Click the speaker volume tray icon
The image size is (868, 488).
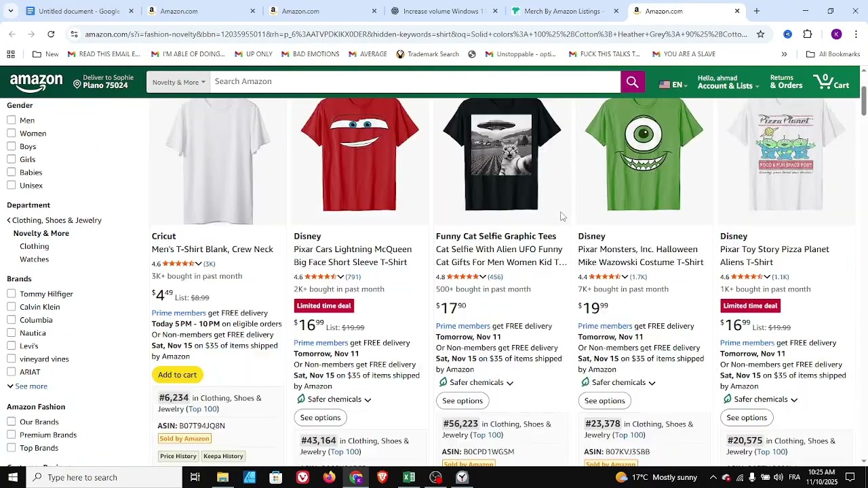click(x=778, y=477)
